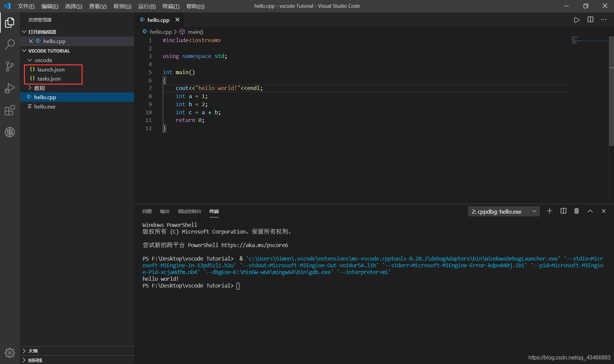
Task: Run the file using the play button
Action: [x=577, y=20]
